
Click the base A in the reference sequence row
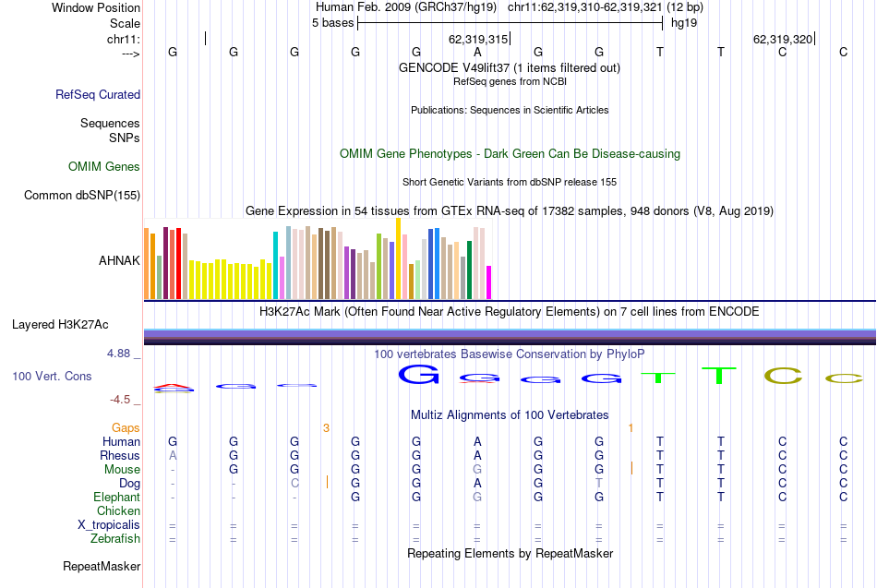coord(477,52)
